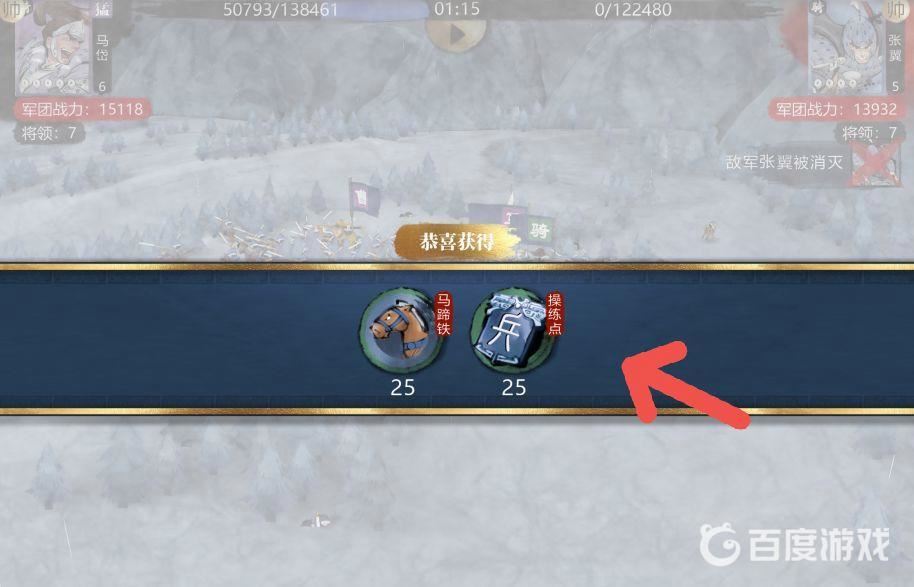This screenshot has height=587, width=914.
Task: Tap the 帅 emblem at top-right corner
Action: [x=897, y=10]
